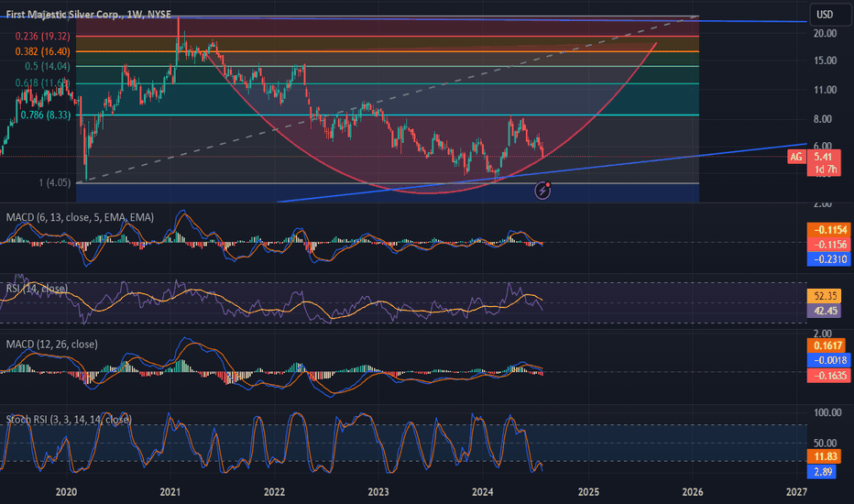Click the 0.382 (16.40) Fibonacci label
Viewport: 854px width, 504px height.
pos(42,51)
